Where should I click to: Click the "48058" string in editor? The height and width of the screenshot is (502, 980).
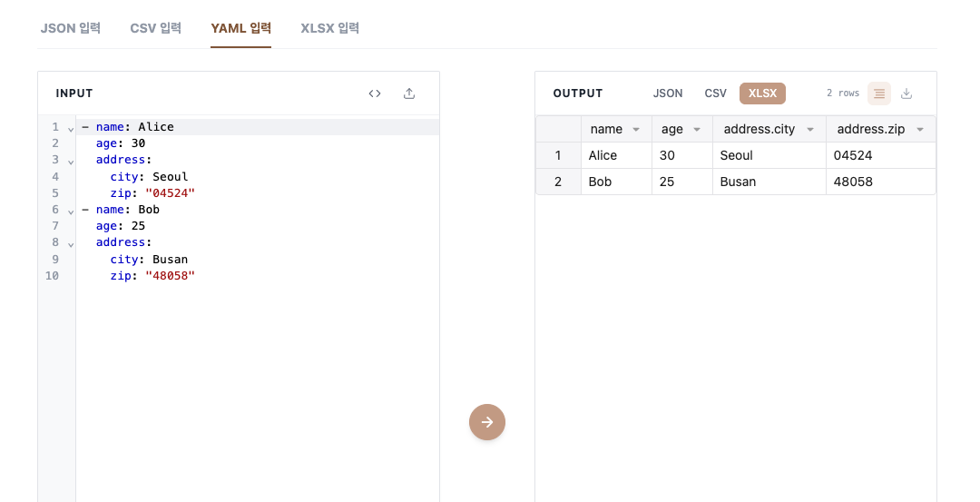coord(170,276)
